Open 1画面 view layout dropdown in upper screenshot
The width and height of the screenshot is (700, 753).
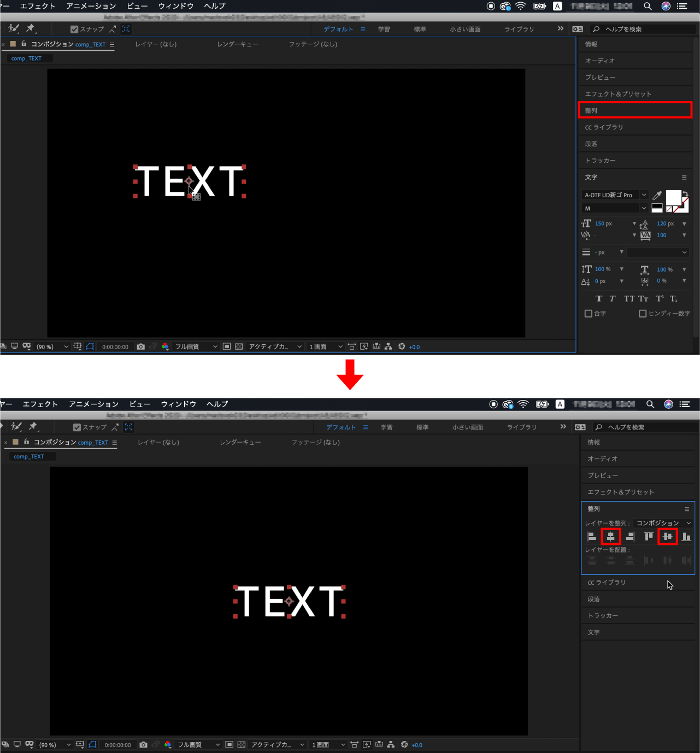(x=326, y=346)
